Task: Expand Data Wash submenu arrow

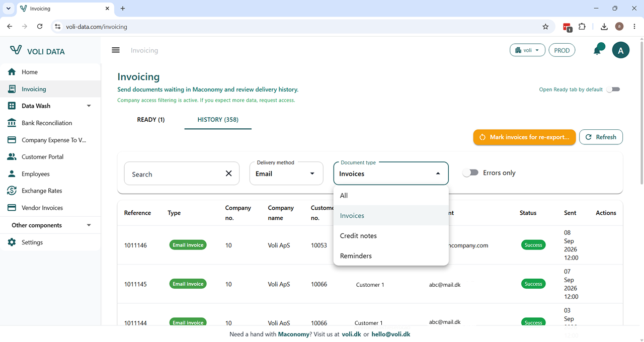Action: coord(89,106)
